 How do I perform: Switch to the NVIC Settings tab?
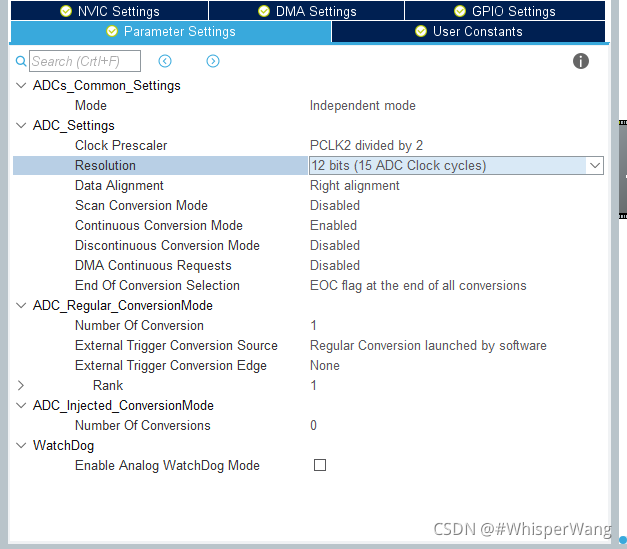110,11
